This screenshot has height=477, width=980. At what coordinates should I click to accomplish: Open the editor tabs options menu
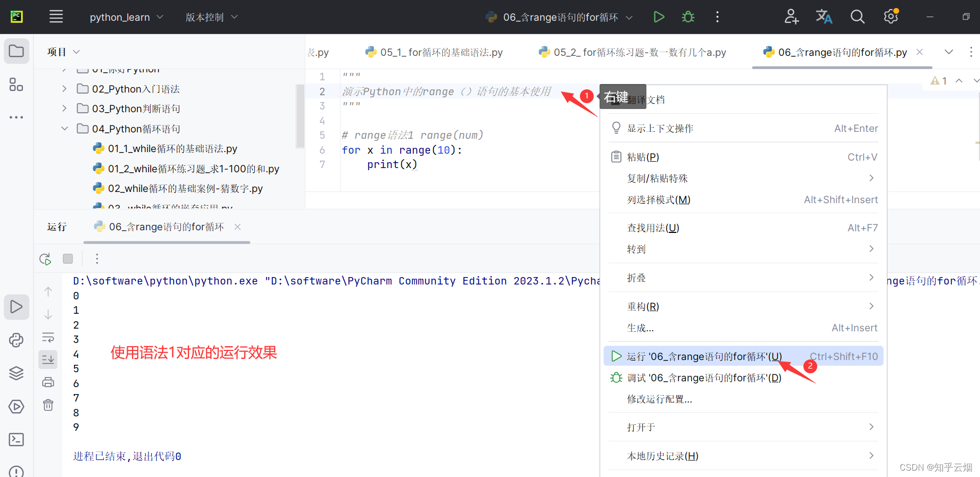point(971,52)
